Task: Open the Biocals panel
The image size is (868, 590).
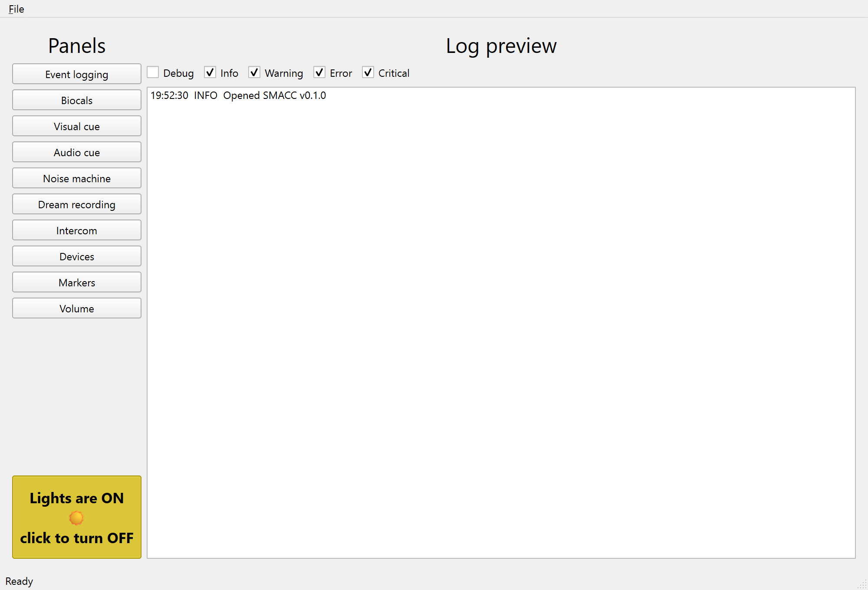Action: (x=77, y=100)
